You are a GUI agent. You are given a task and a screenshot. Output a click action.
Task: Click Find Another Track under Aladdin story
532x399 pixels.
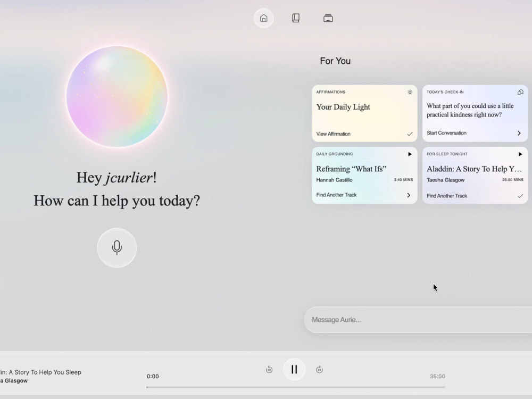click(x=447, y=196)
